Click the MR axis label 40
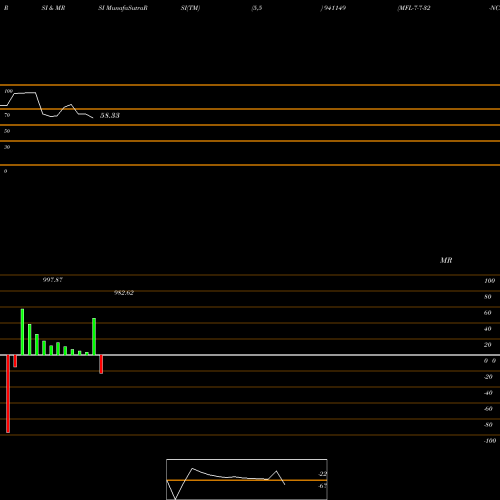 pyautogui.click(x=488, y=329)
